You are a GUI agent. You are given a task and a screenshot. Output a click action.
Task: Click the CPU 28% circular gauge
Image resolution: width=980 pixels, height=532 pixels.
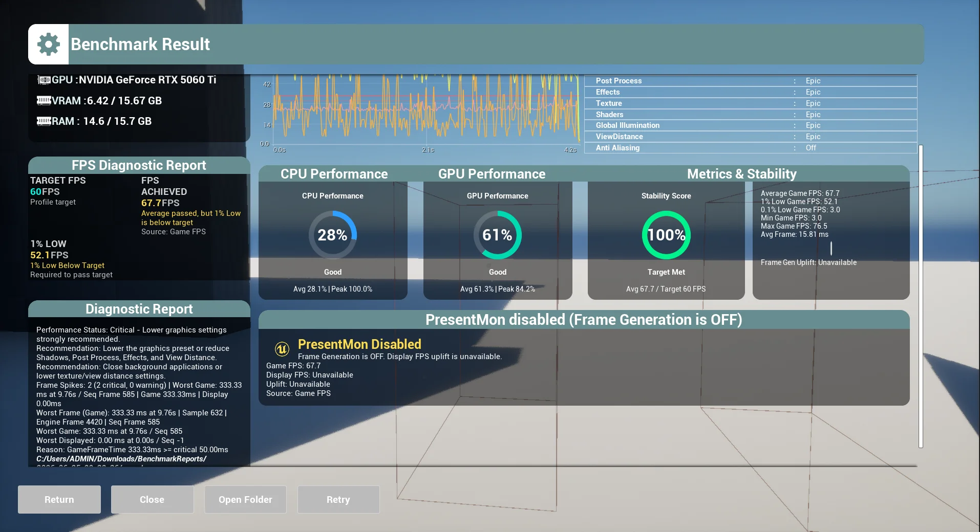(x=333, y=235)
